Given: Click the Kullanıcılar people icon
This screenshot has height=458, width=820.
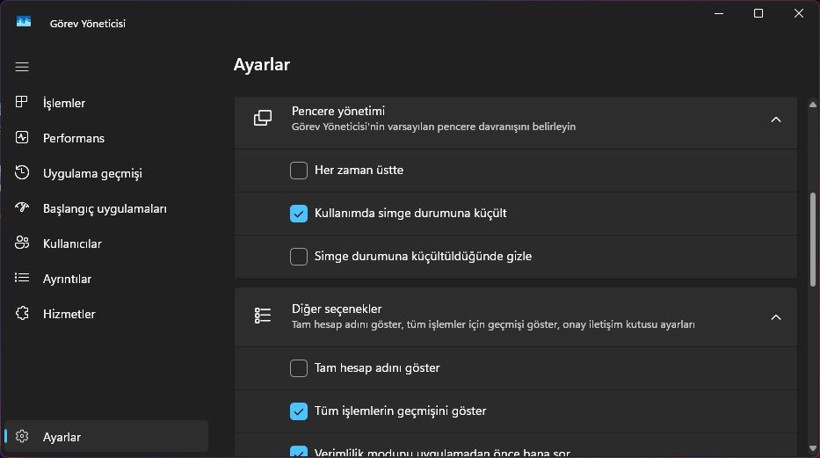Looking at the screenshot, I should point(22,243).
